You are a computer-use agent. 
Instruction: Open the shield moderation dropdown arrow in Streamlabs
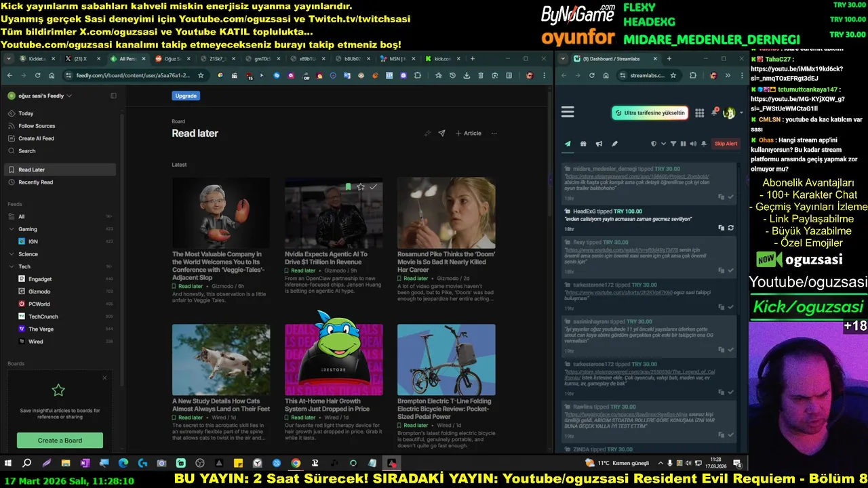pyautogui.click(x=663, y=144)
